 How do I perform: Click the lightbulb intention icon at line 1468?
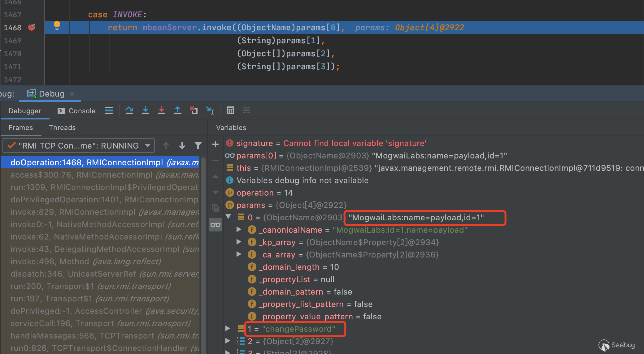(x=57, y=25)
